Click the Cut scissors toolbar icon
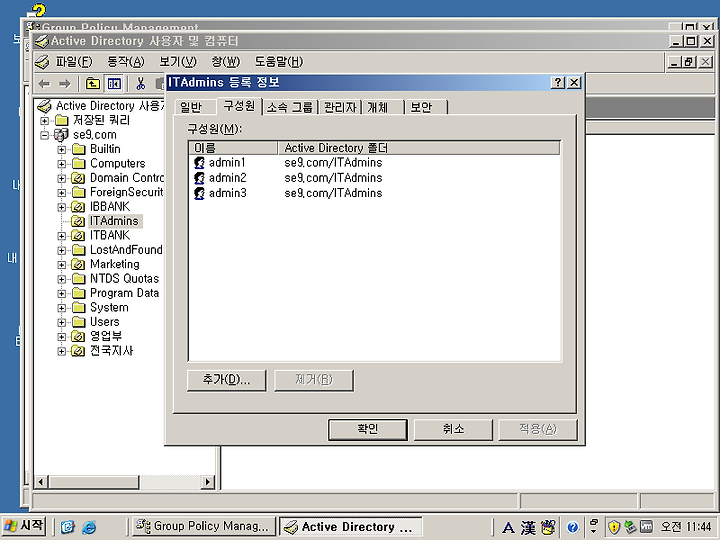The width and height of the screenshot is (720, 540). pyautogui.click(x=141, y=84)
